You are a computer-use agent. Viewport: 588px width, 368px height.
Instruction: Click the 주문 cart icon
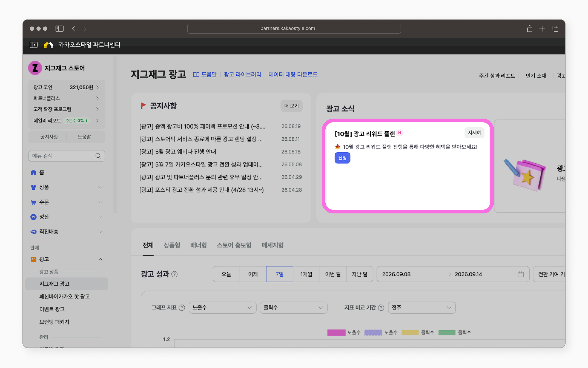point(33,202)
